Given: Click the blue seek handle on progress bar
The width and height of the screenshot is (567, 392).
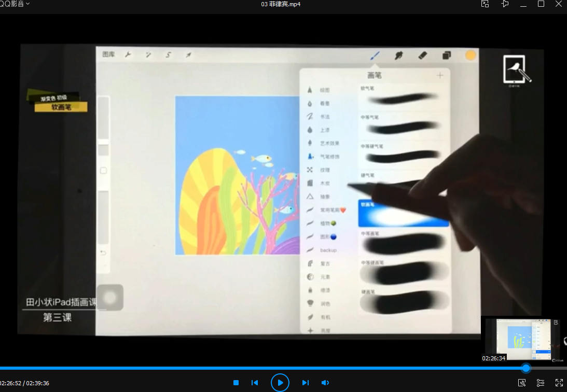Looking at the screenshot, I should (x=526, y=368).
